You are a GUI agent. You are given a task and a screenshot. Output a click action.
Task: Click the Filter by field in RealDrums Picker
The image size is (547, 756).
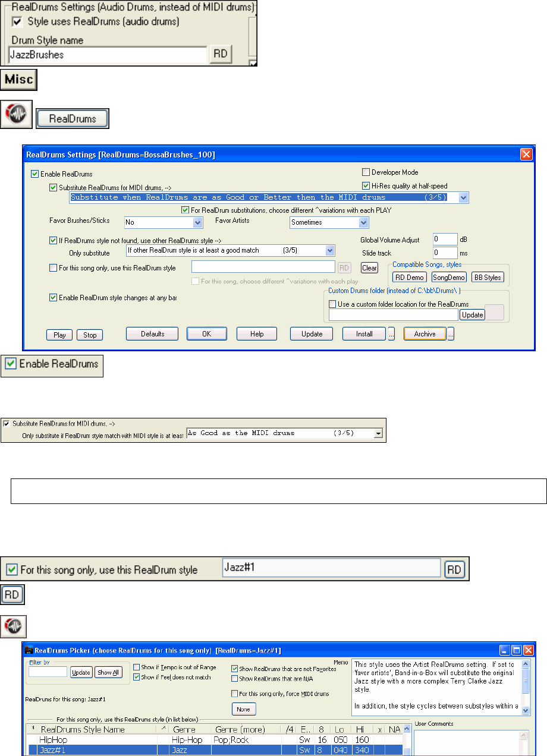(x=48, y=672)
